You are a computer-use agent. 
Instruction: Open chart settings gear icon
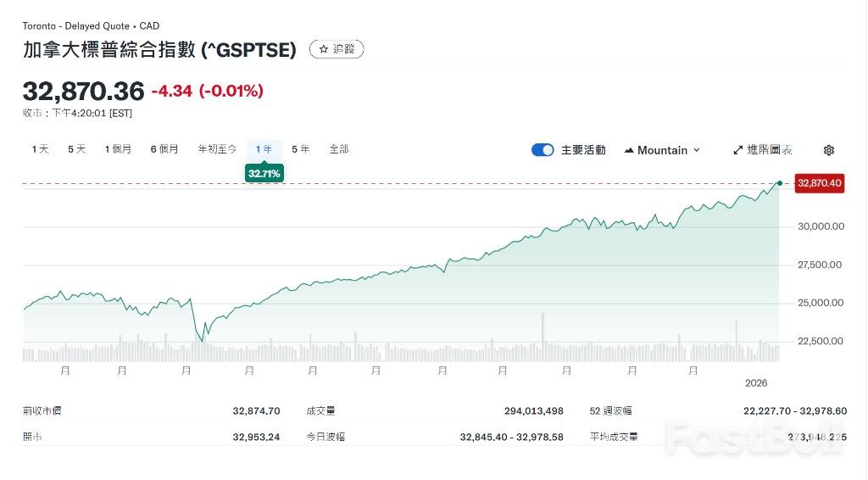tap(829, 150)
